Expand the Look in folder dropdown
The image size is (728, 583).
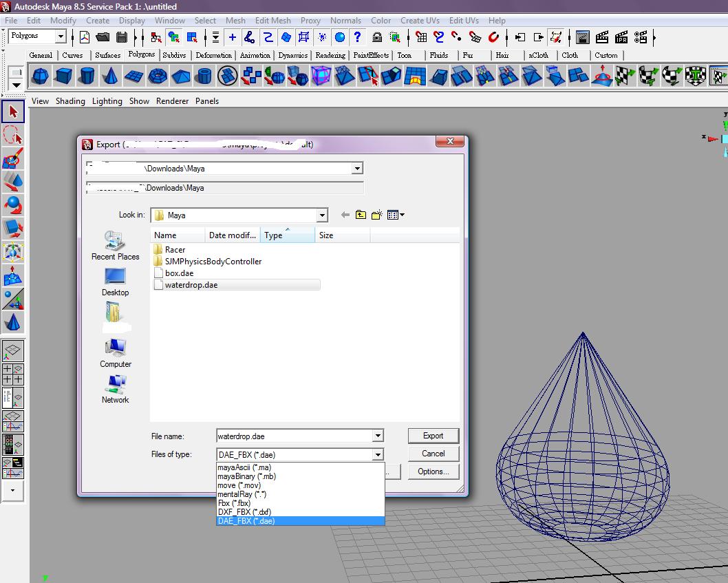(321, 215)
